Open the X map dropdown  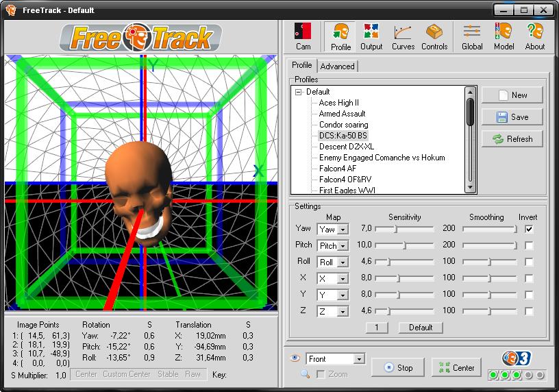click(x=343, y=278)
